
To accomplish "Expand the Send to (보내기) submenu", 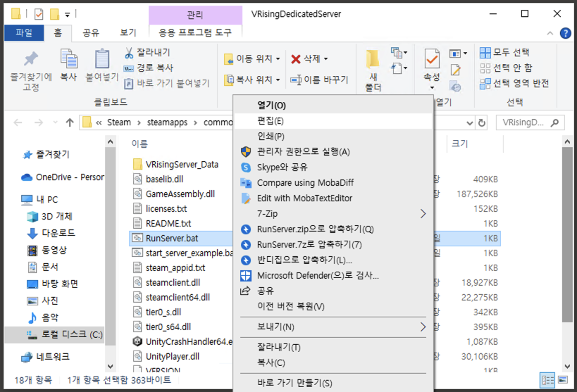I will pos(333,327).
